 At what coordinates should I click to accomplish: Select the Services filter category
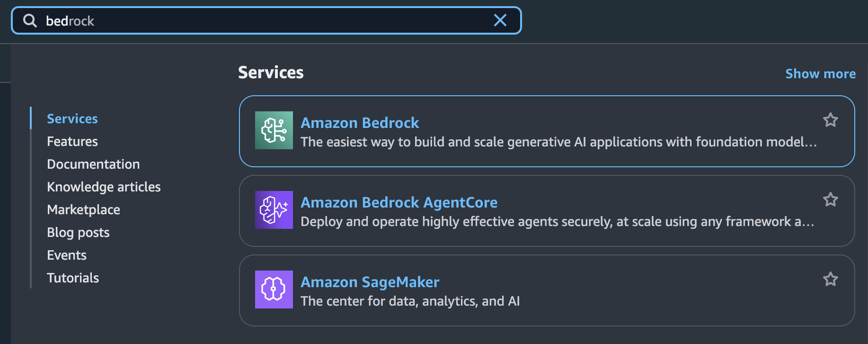coord(72,118)
